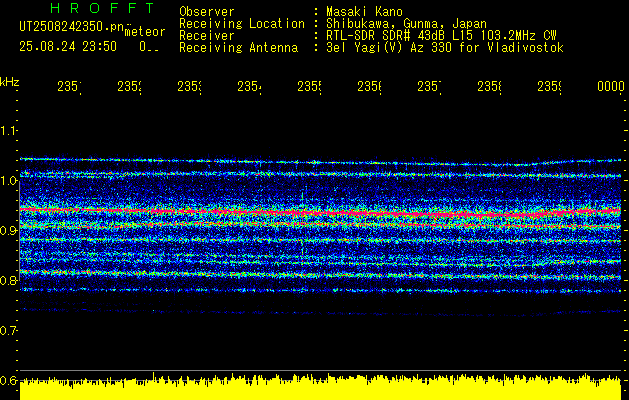Click the kHz axis unit label
Screen dimensions: 629x400
pyautogui.click(x=9, y=82)
